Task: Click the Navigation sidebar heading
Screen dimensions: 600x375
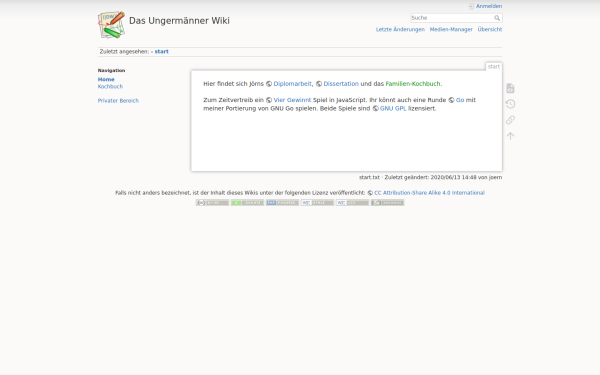Action: [111, 70]
